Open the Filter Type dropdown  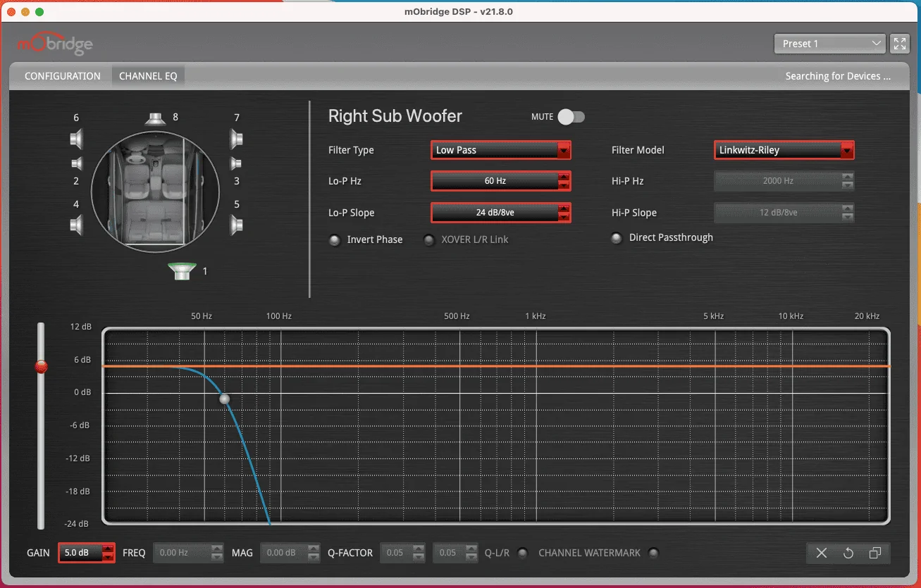[501, 150]
